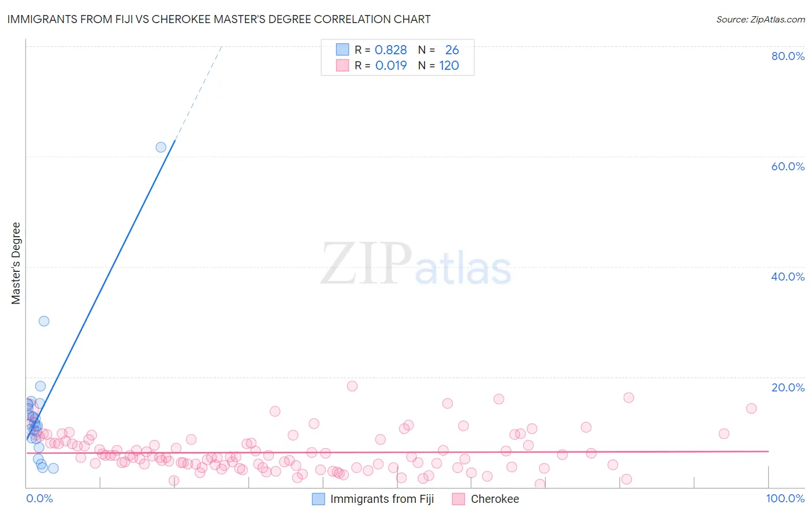Click the 100.0% x-axis tick label
The height and width of the screenshot is (515, 812).
[785, 498]
